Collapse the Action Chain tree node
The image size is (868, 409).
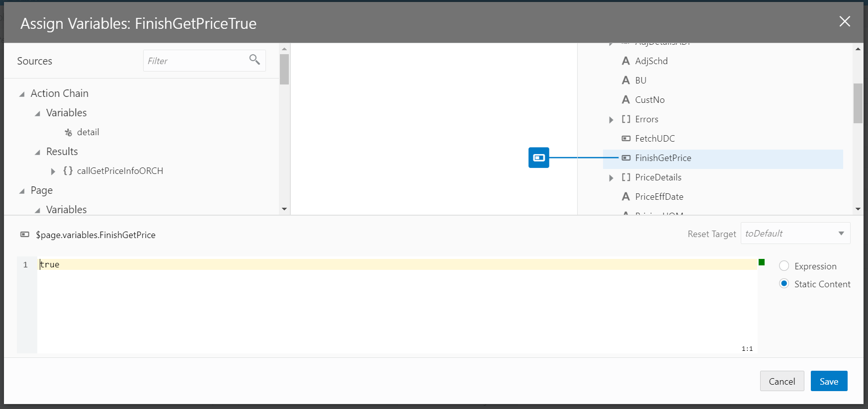click(22, 94)
